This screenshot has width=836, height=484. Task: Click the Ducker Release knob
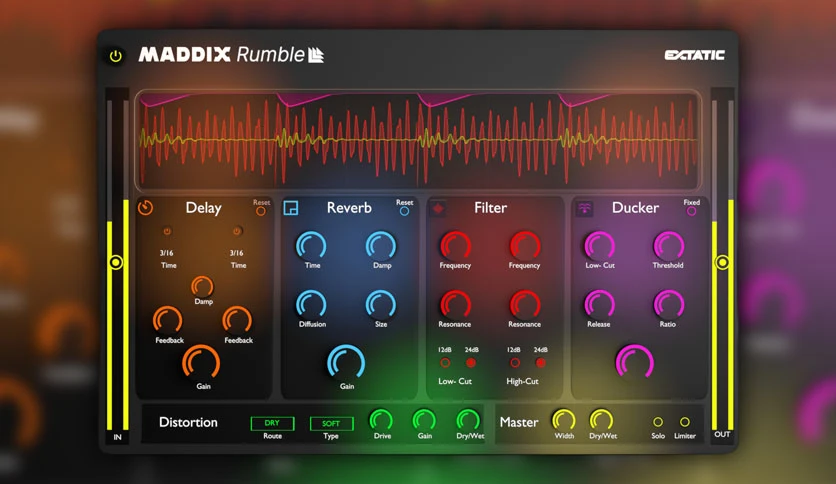[600, 304]
